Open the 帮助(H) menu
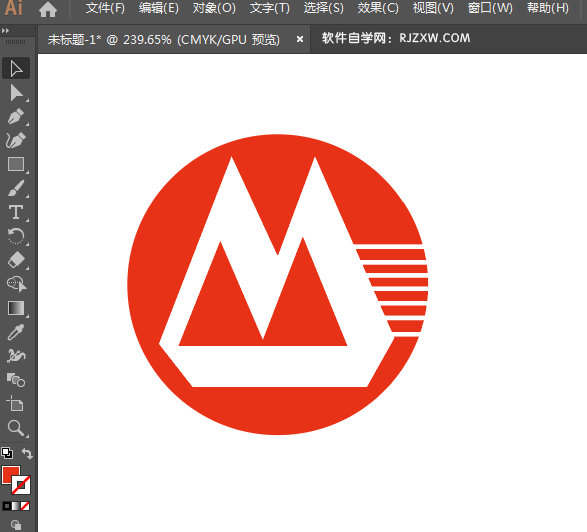 pos(548,8)
